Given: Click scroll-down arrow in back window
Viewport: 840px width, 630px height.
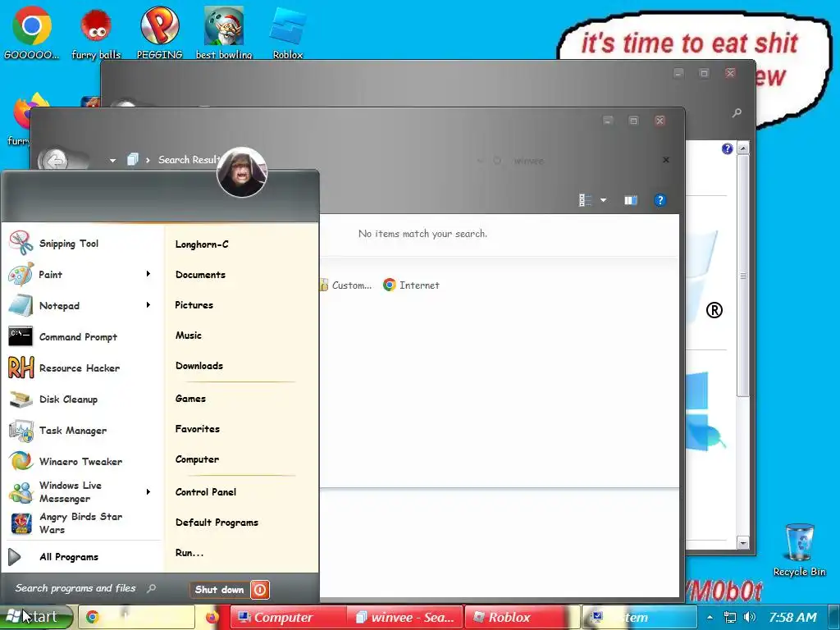Looking at the screenshot, I should pyautogui.click(x=743, y=543).
